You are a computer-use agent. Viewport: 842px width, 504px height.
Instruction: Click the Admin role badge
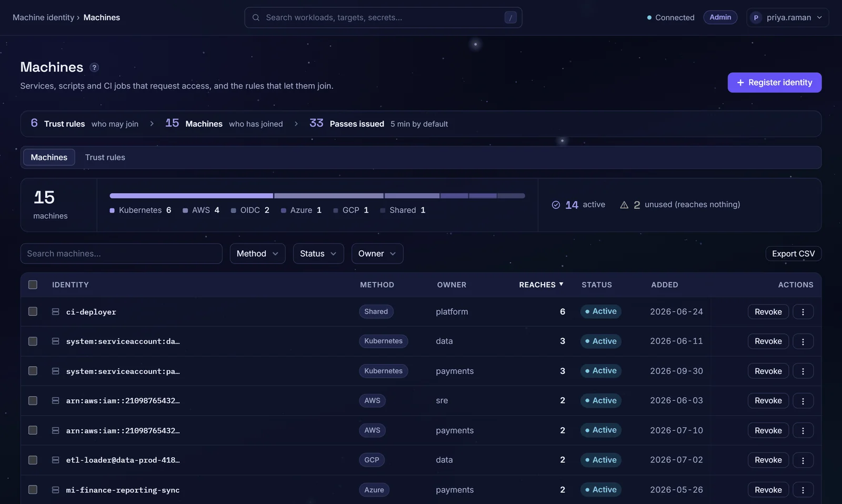click(720, 17)
